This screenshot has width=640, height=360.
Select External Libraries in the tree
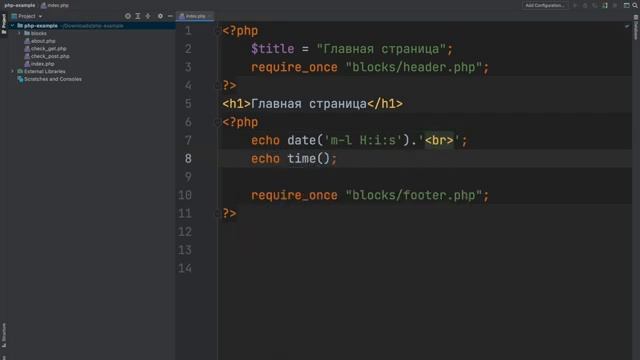click(41, 71)
